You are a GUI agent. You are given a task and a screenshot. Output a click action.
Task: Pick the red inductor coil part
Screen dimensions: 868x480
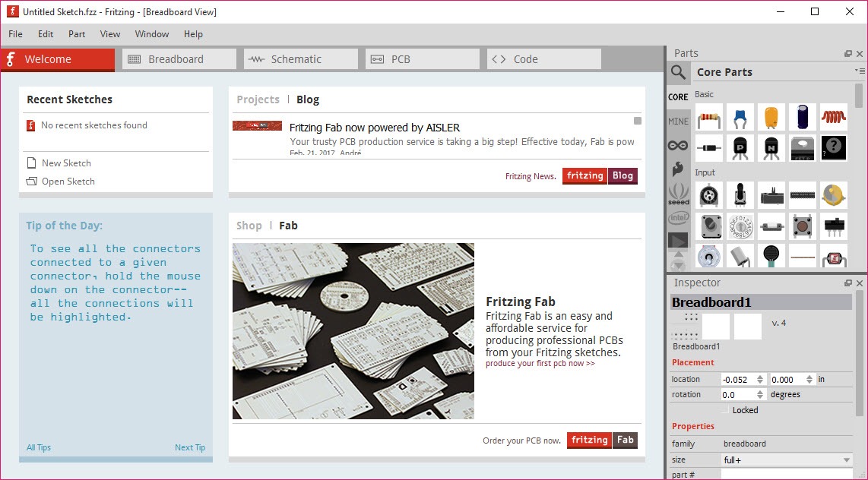833,117
